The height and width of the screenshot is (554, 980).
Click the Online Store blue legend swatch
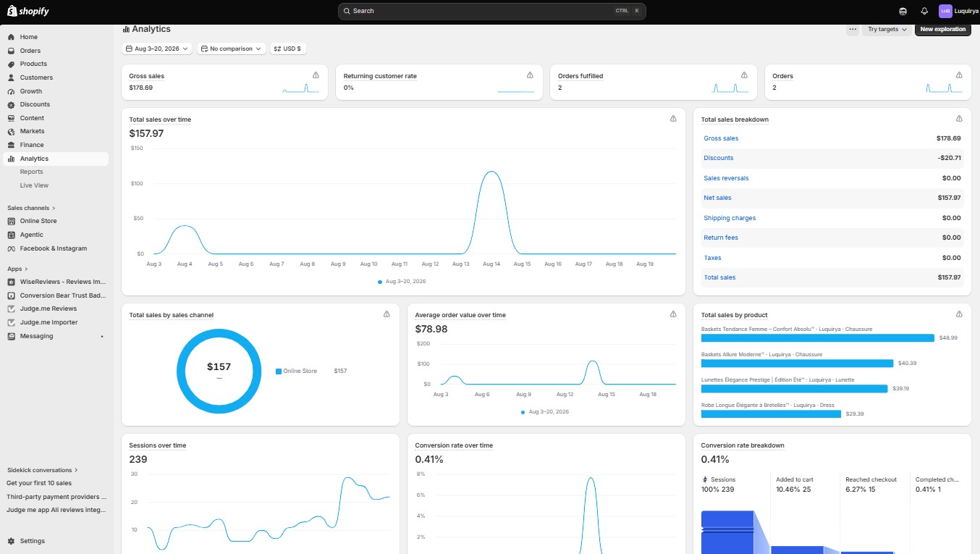[x=279, y=372]
